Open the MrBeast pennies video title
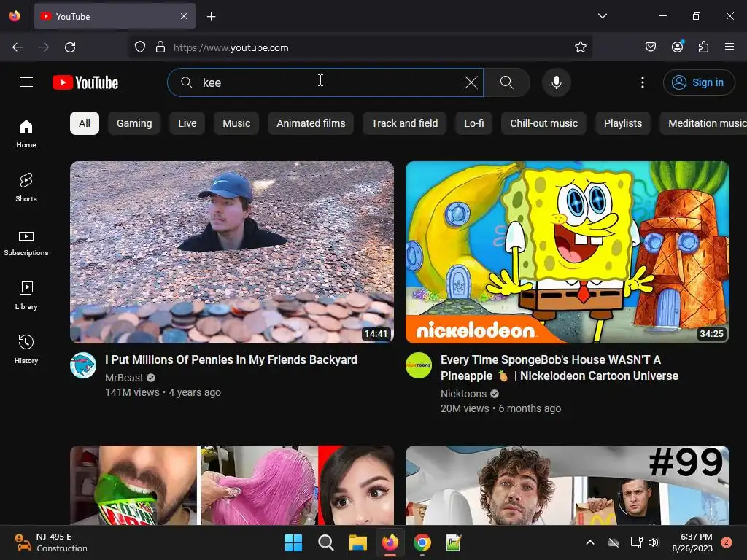Screen dimensions: 747x560 click(231, 359)
